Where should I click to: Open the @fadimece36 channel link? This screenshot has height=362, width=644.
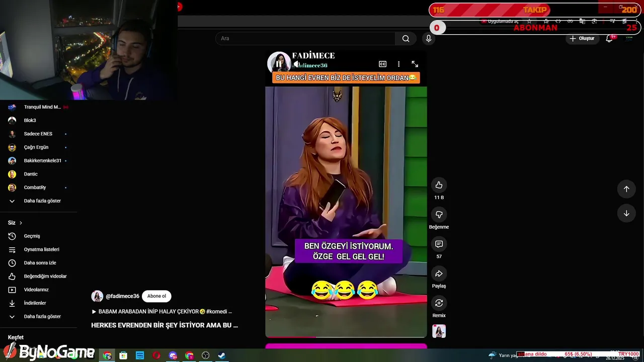pyautogui.click(x=122, y=296)
